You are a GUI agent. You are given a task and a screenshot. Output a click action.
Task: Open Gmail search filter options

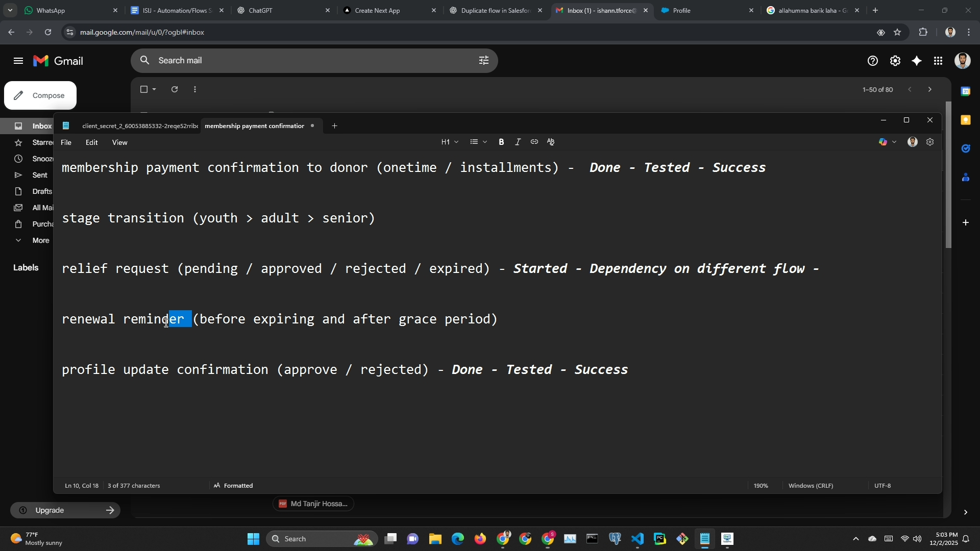[x=483, y=61]
